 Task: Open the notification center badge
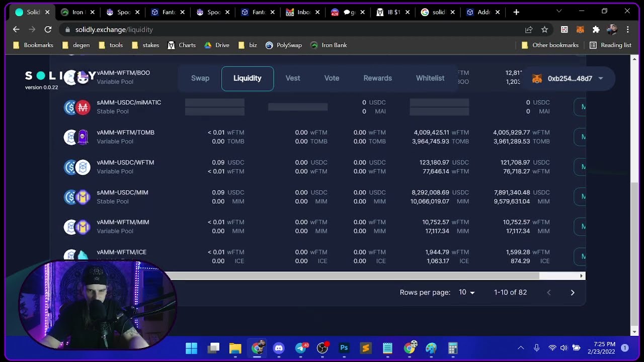(625, 348)
